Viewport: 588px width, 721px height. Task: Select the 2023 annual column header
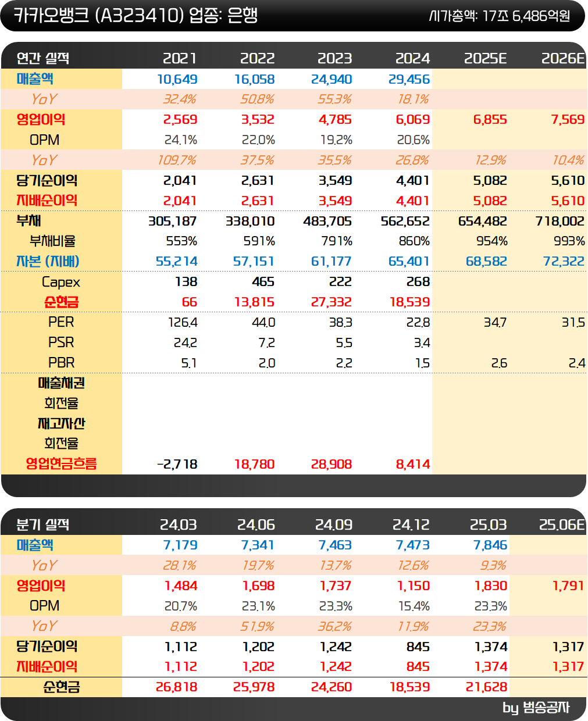(x=334, y=58)
